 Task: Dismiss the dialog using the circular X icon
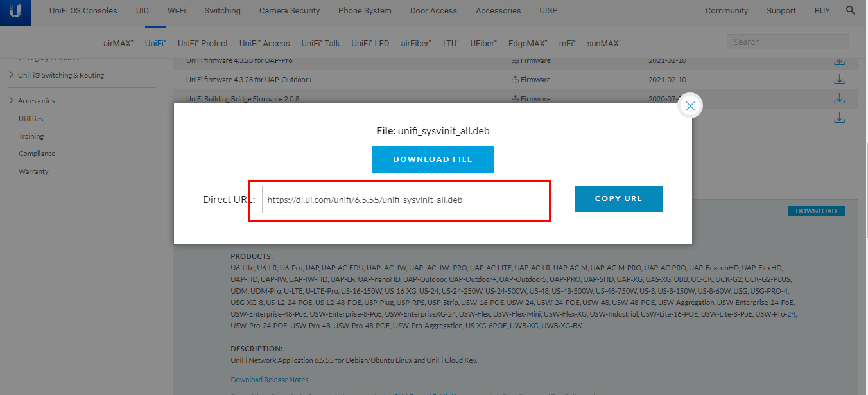click(690, 105)
